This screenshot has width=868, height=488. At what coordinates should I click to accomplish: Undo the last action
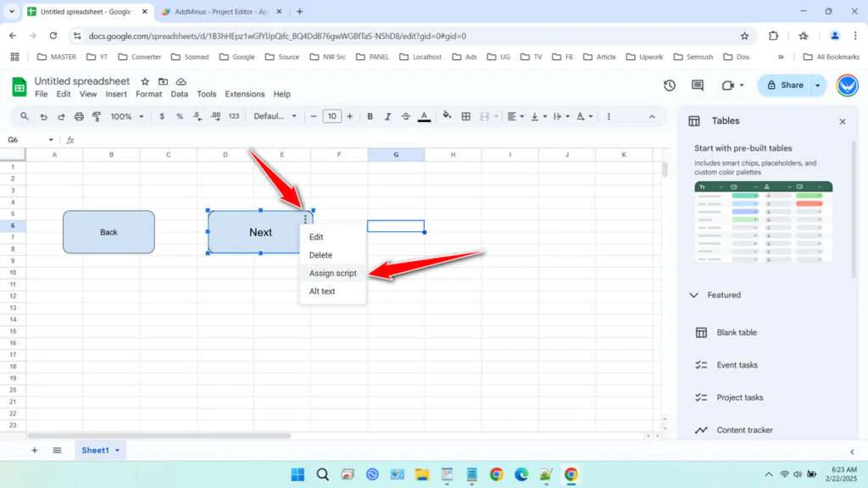click(x=42, y=116)
